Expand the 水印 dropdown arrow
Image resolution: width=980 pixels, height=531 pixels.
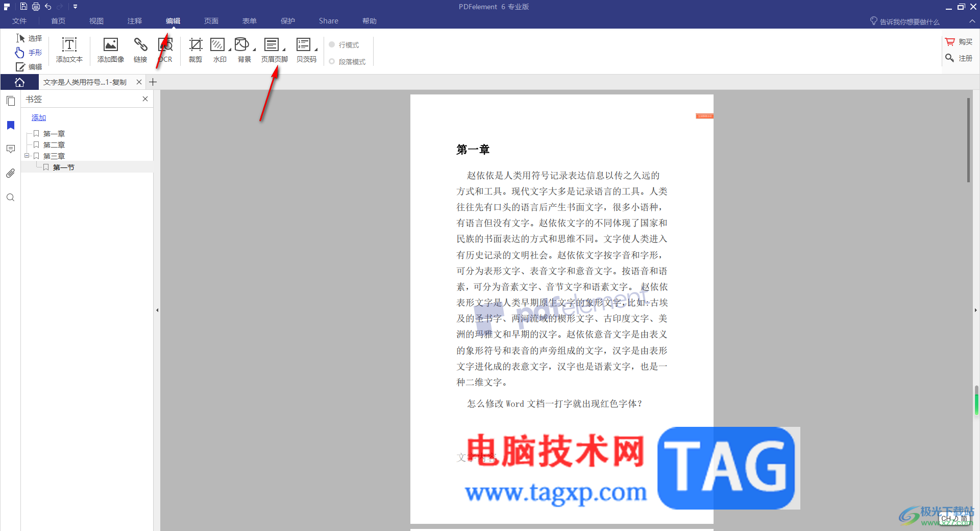230,50
